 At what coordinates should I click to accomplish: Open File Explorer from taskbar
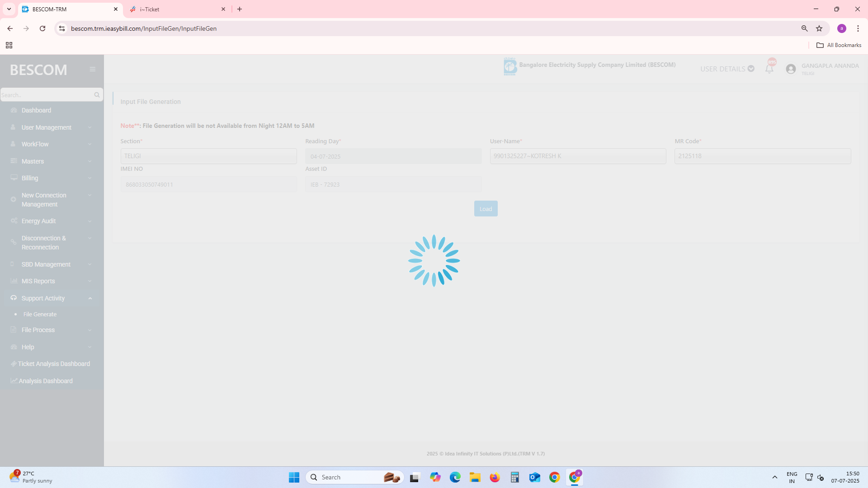[475, 477]
